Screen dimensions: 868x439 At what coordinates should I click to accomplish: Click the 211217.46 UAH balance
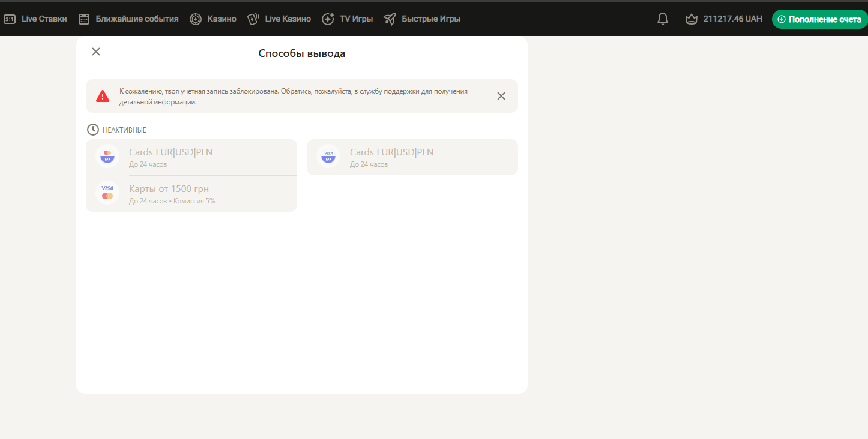(x=732, y=19)
